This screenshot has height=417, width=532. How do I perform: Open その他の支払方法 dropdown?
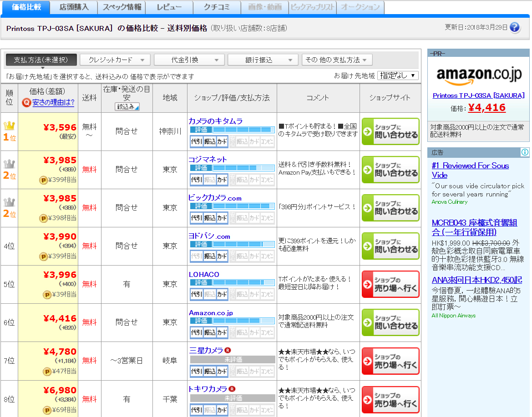click(x=337, y=60)
